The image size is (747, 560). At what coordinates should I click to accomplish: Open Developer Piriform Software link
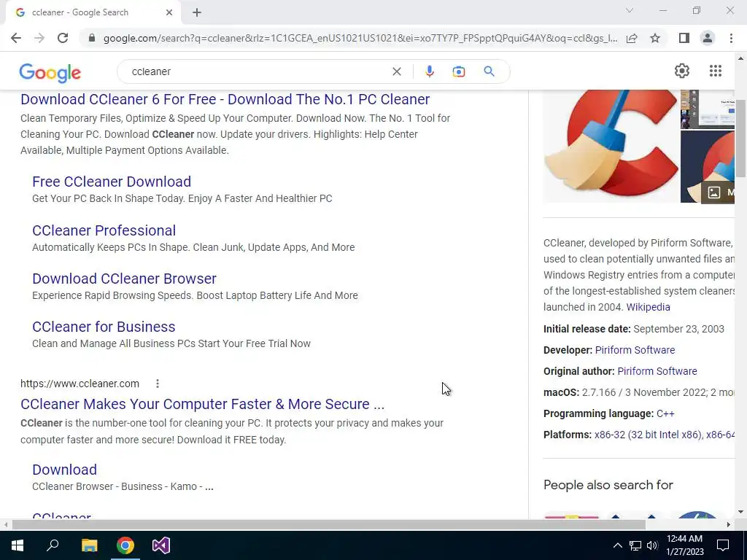coord(635,350)
